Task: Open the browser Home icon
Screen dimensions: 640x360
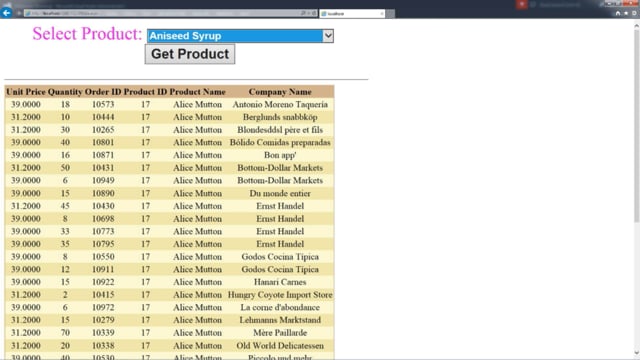Action: pos(618,13)
